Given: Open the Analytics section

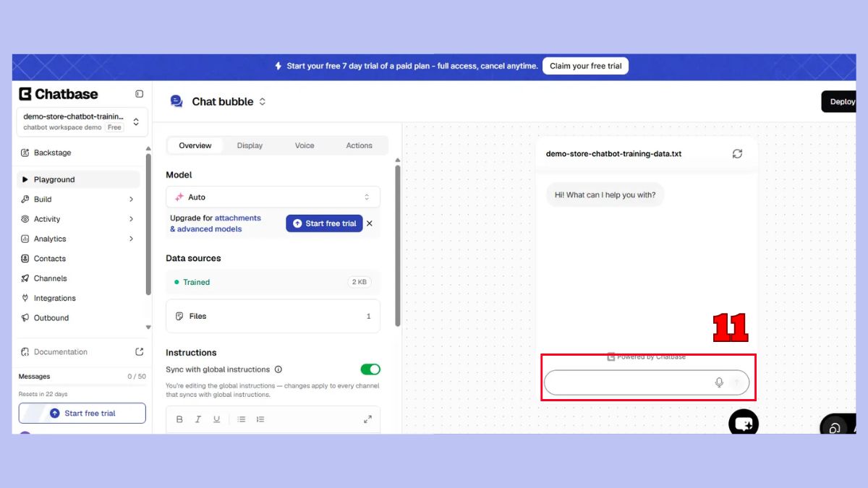Looking at the screenshot, I should (x=50, y=239).
